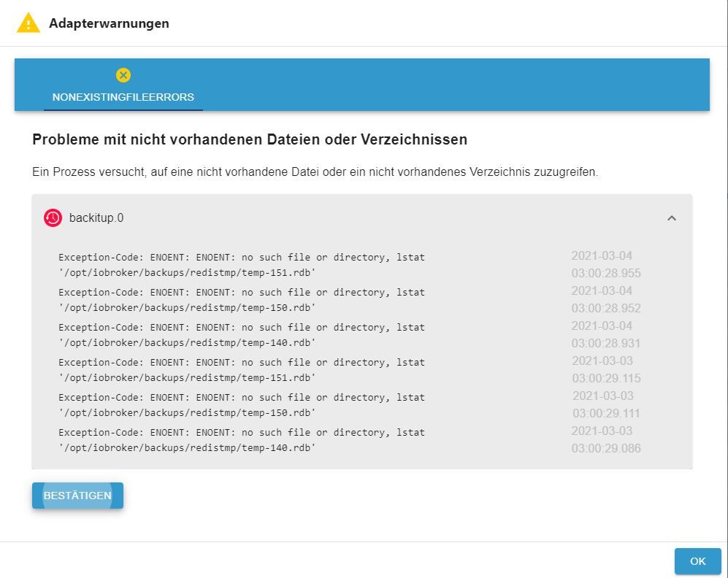This screenshot has height=578, width=728.
Task: Click the timestamp 03:00:28.952
Action: (606, 309)
